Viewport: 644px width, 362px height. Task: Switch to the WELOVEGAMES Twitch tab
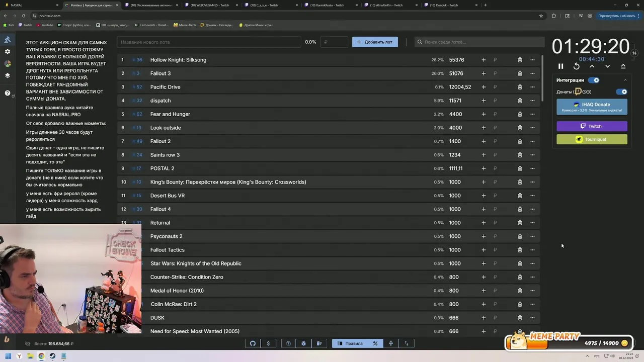pyautogui.click(x=211, y=5)
